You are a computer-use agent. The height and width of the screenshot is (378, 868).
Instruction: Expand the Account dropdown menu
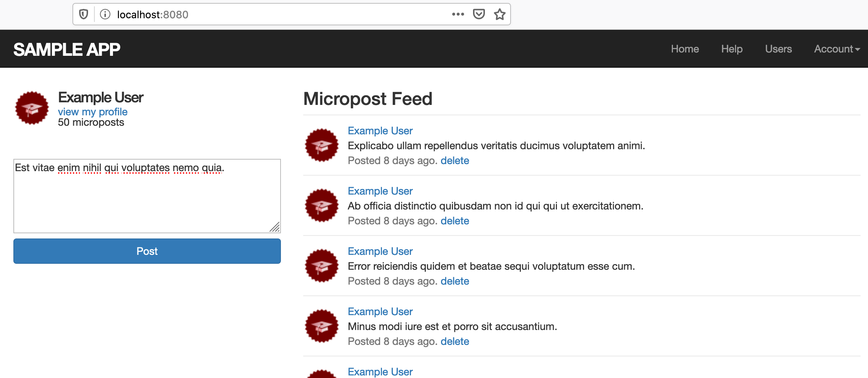837,49
